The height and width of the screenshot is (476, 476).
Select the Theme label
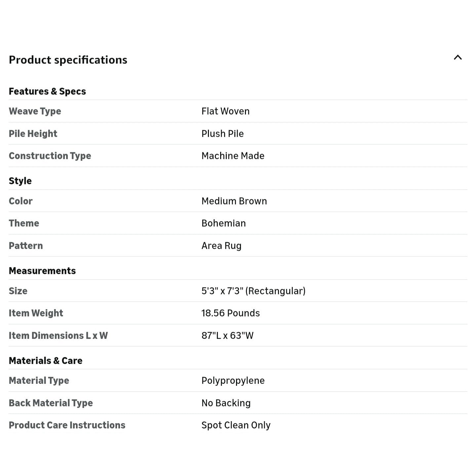(24, 223)
